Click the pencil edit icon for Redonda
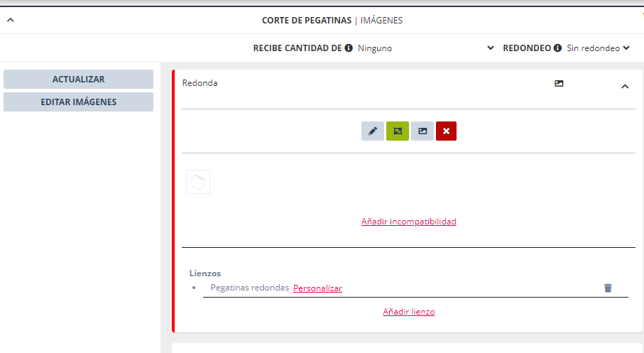Image resolution: width=644 pixels, height=353 pixels. [x=372, y=131]
